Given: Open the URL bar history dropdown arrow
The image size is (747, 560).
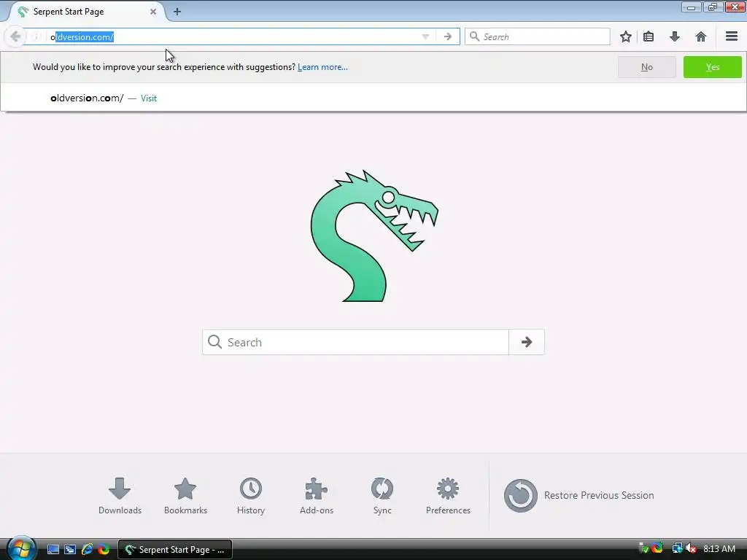Looking at the screenshot, I should 425,36.
